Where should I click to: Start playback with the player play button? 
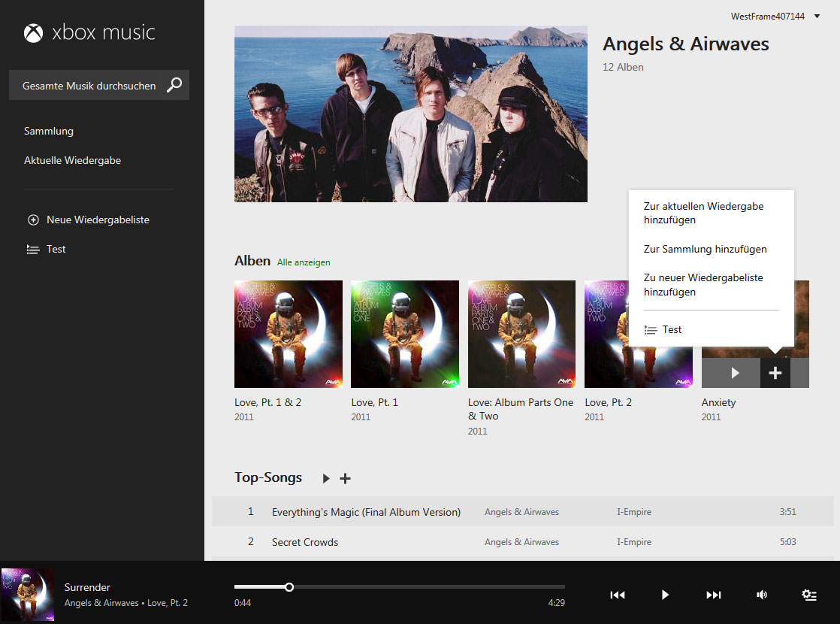tap(665, 595)
